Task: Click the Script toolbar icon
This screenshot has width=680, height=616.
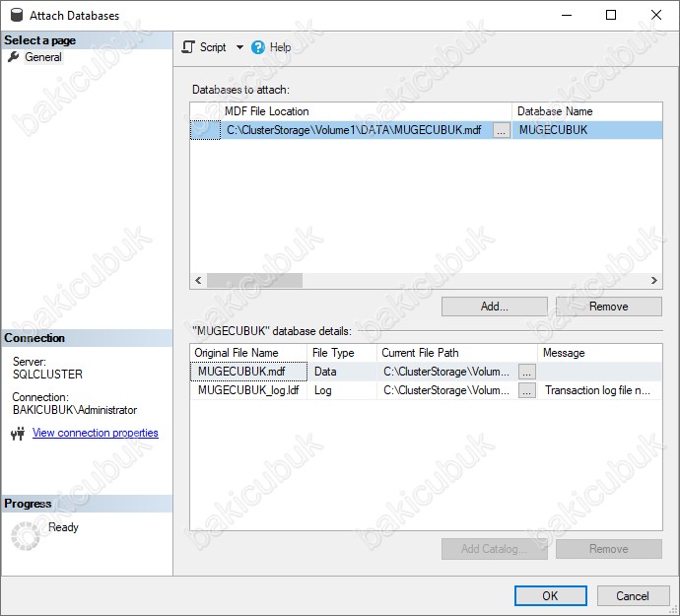Action: coord(188,47)
